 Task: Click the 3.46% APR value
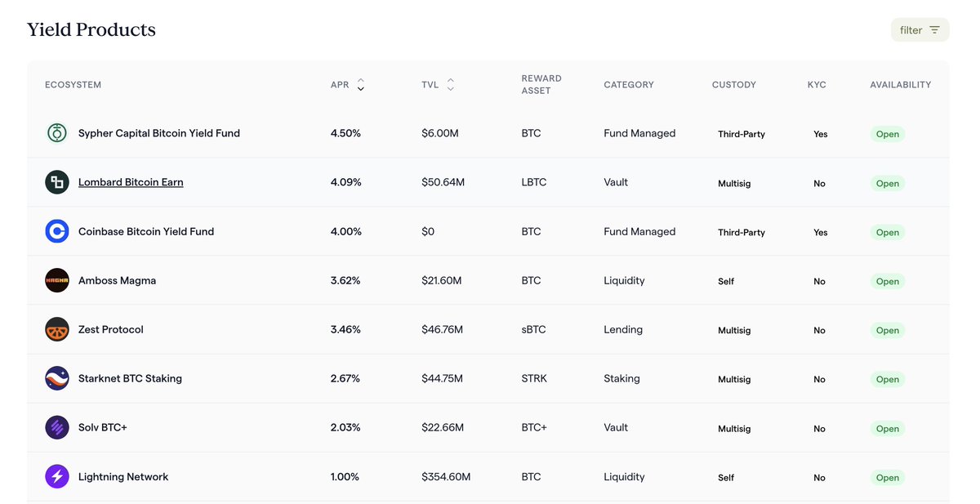tap(345, 329)
